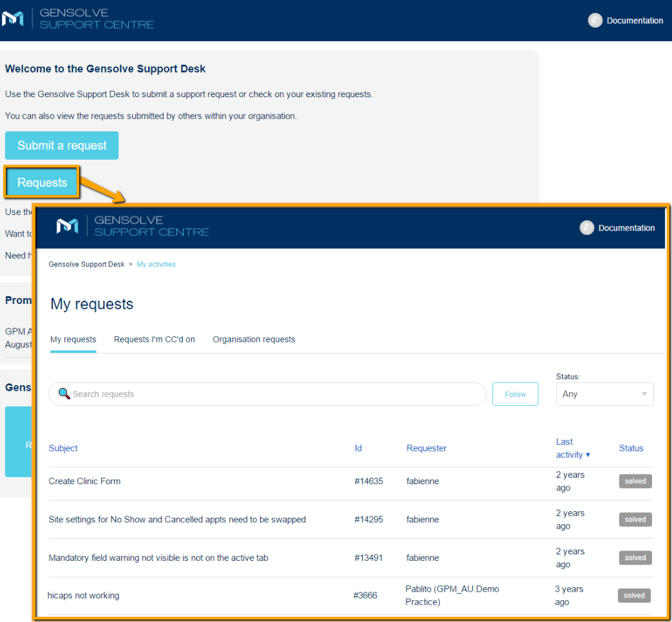This screenshot has height=622, width=672.
Task: Focus the Search requests field
Action: tap(267, 394)
